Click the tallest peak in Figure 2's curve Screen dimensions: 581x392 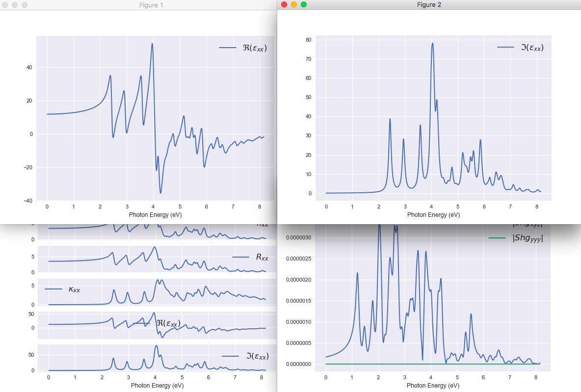click(432, 43)
